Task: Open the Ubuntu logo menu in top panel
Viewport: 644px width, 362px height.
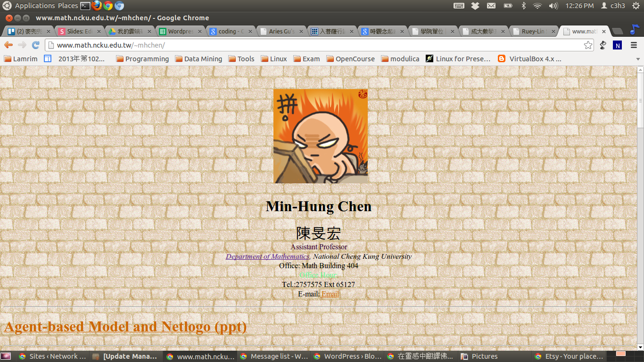Action: (7, 6)
